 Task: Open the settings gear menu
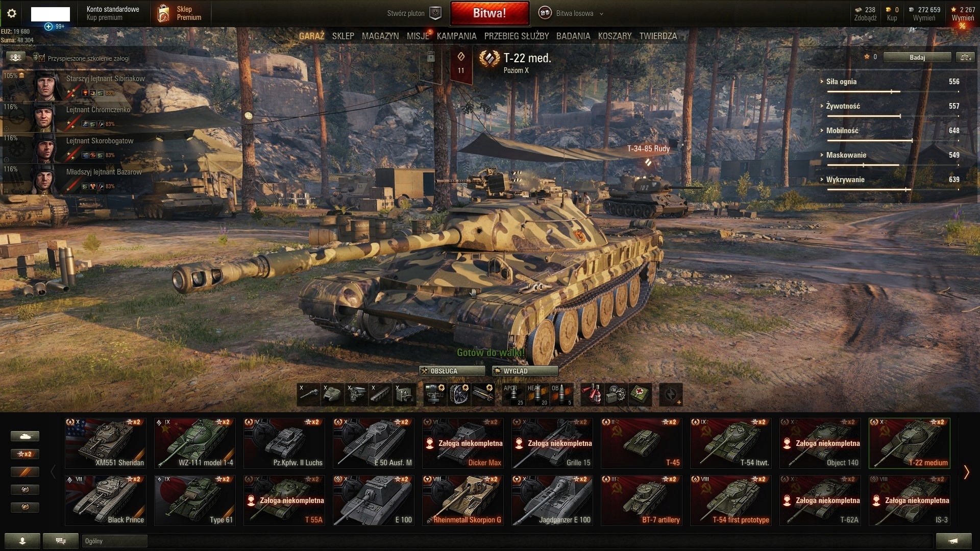tap(11, 13)
